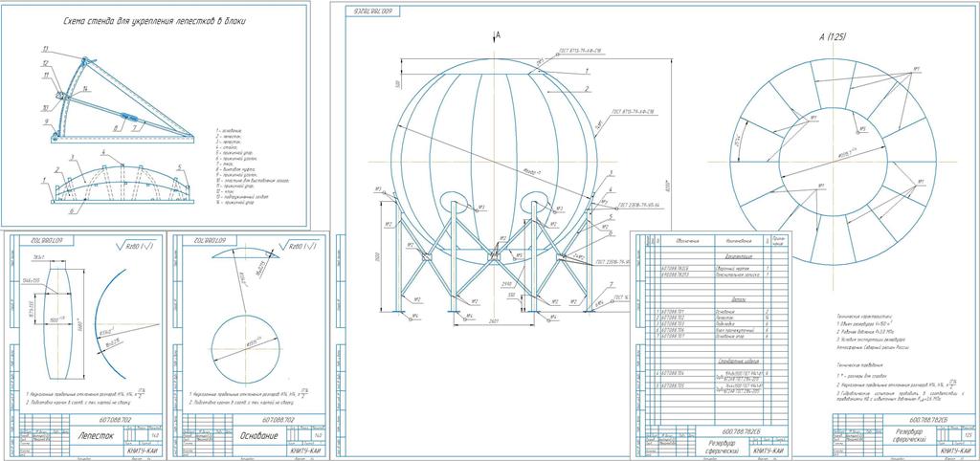Click the 'Технические требования' notes heading

[858, 364]
